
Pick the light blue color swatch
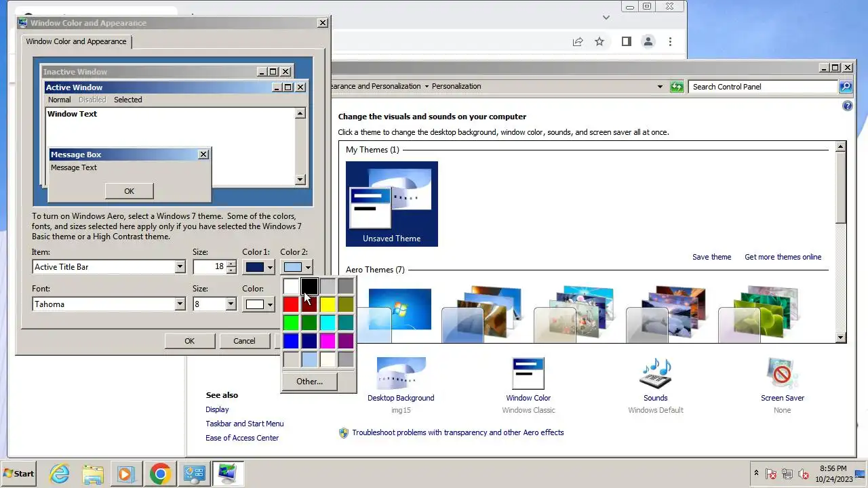[x=309, y=359]
